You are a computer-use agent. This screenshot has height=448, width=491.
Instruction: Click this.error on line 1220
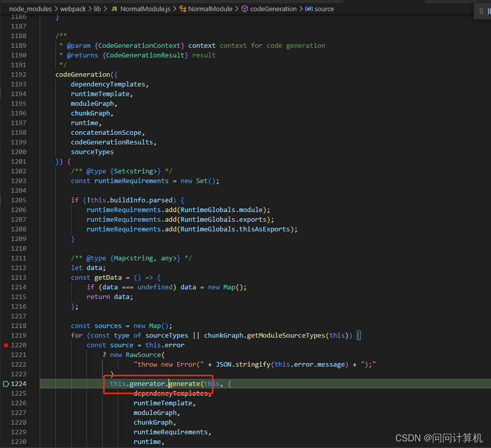(165, 345)
